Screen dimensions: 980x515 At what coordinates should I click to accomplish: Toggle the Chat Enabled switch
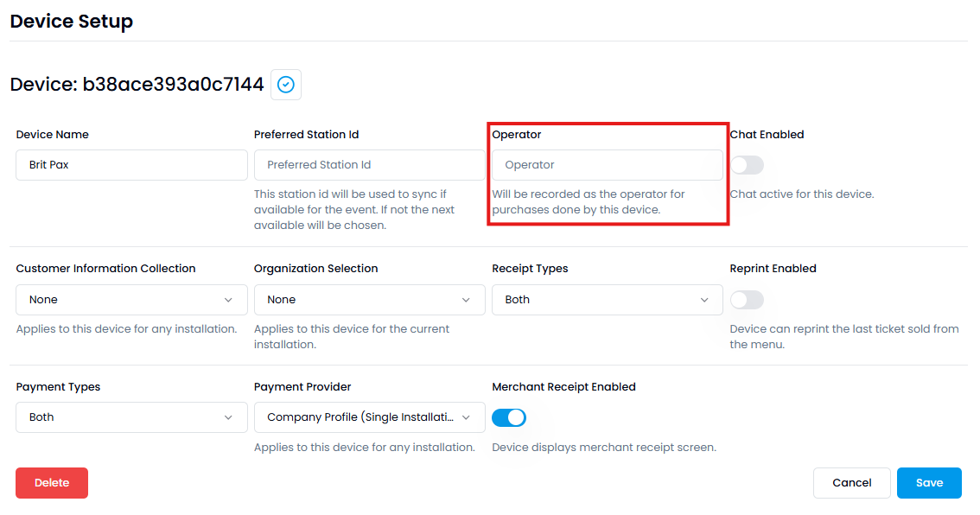[747, 165]
